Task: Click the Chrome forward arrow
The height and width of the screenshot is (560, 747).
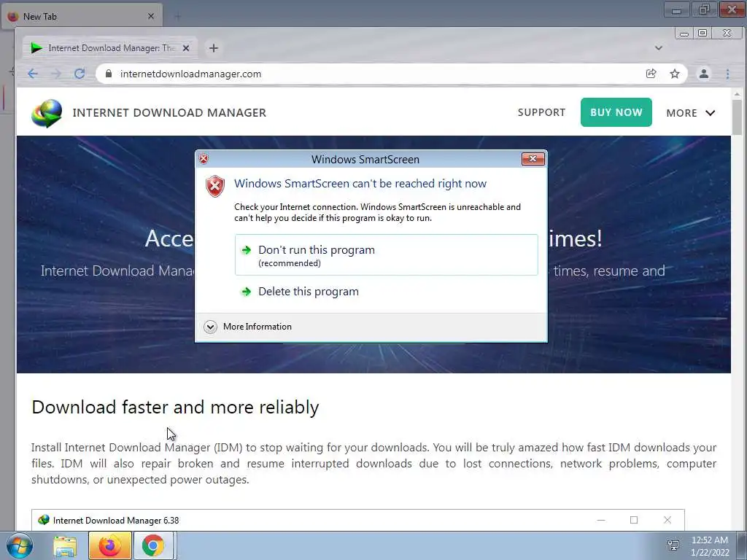Action: [56, 74]
